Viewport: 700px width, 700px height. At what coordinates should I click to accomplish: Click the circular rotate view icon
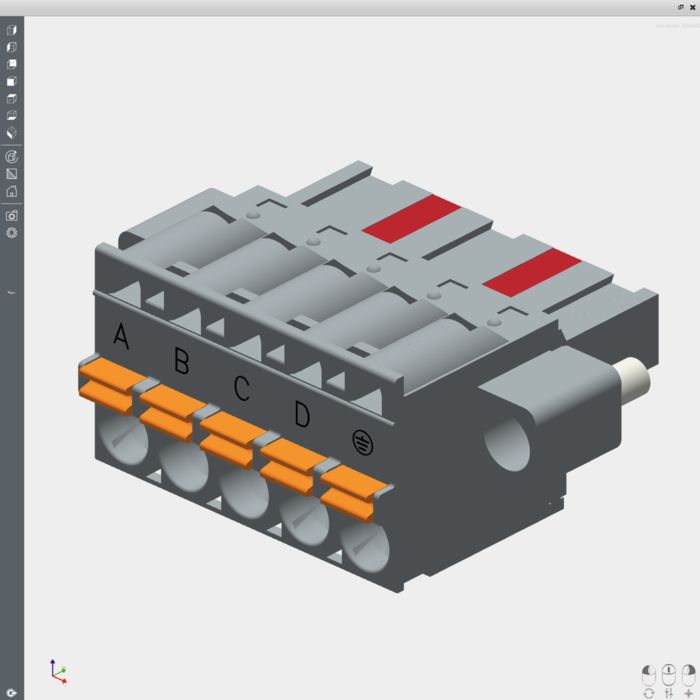(x=12, y=157)
